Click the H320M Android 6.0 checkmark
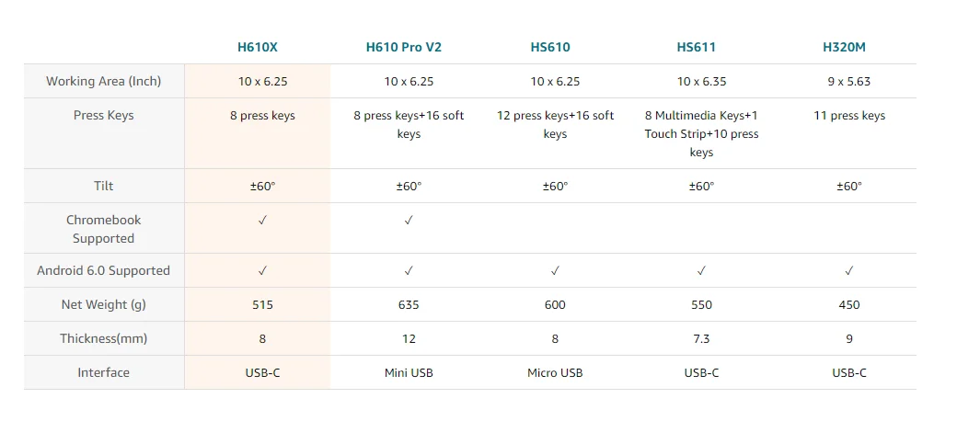Screen dimensions: 980x421 click(848, 271)
